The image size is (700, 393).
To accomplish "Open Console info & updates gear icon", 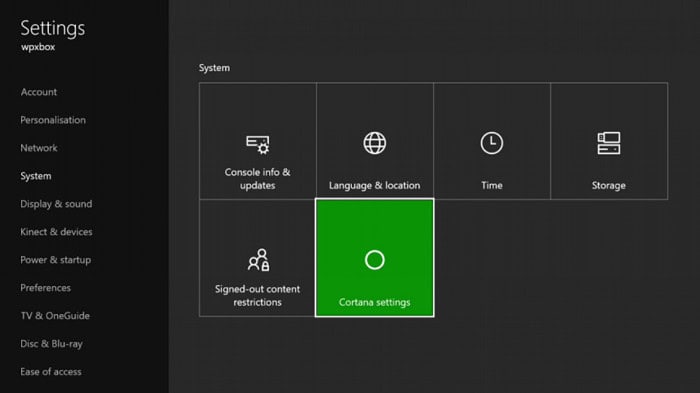I will 258,145.
